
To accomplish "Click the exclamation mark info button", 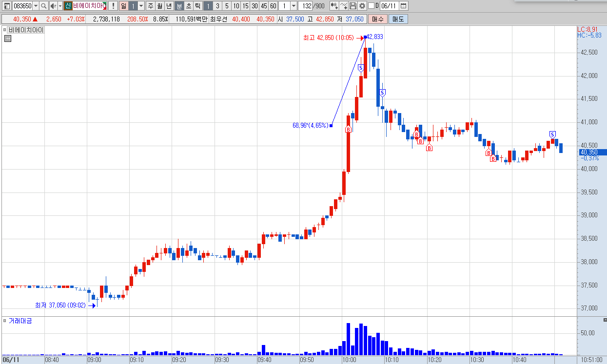I will (113, 6).
